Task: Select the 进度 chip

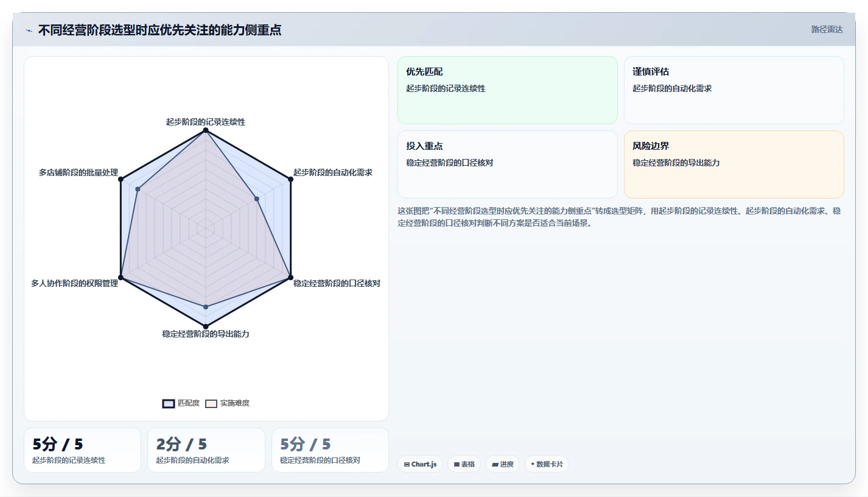Action: pos(503,464)
